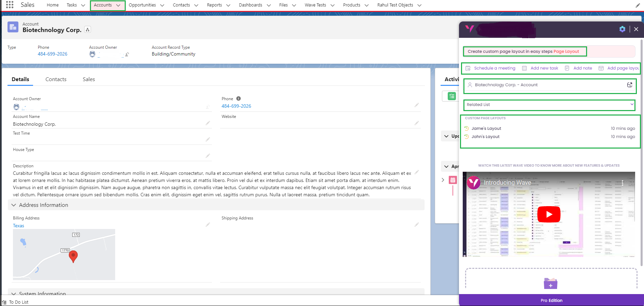Play the Introducing Wave video
Viewport: 644px width, 306px height.
coord(549,214)
